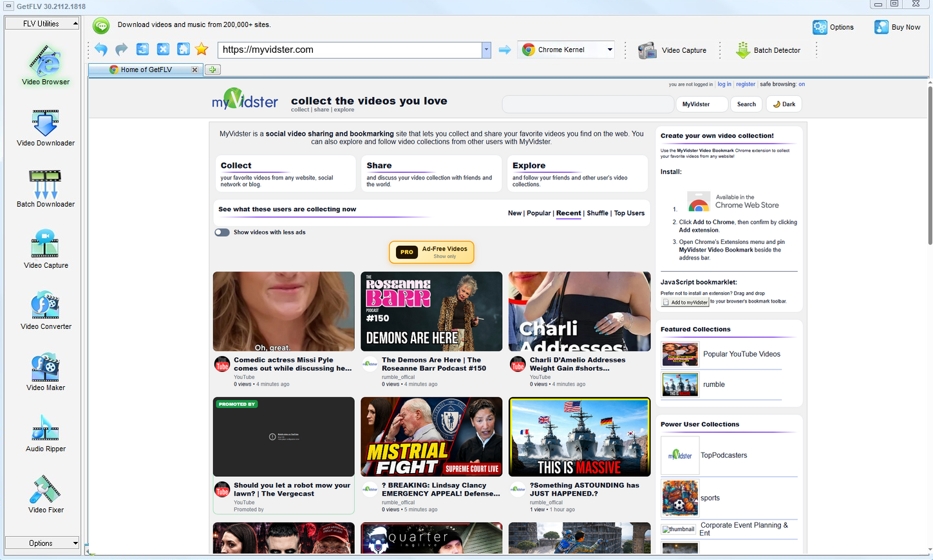Open the This Is Massive warships thumbnail
The height and width of the screenshot is (560, 933).
click(580, 437)
